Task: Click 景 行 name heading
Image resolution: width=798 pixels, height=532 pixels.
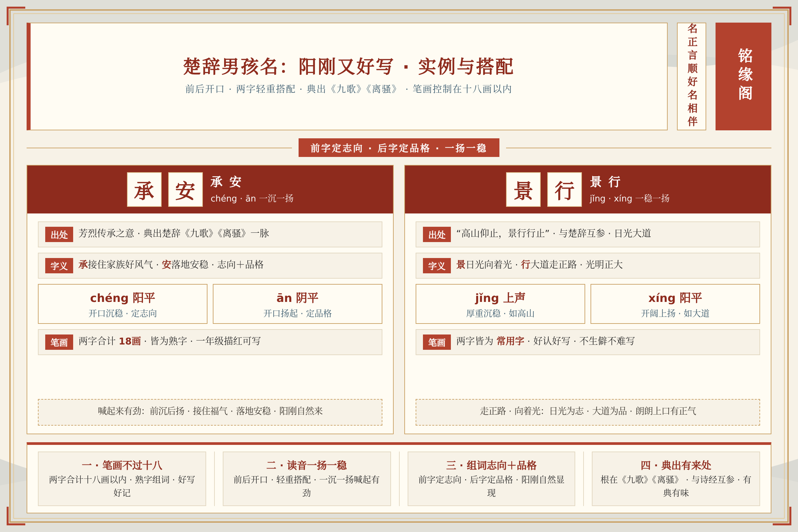Action: [x=605, y=182]
